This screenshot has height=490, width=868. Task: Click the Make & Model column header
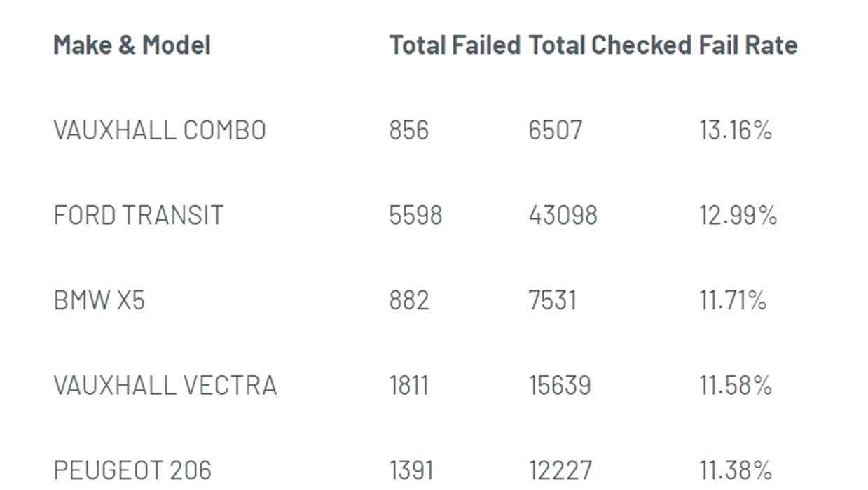(132, 45)
